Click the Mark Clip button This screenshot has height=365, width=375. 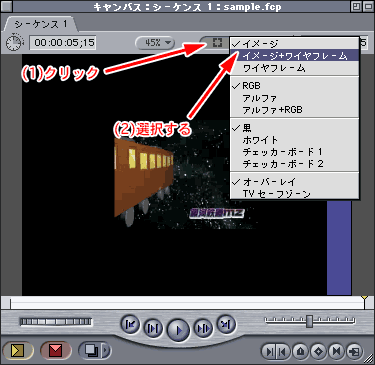click(x=336, y=351)
